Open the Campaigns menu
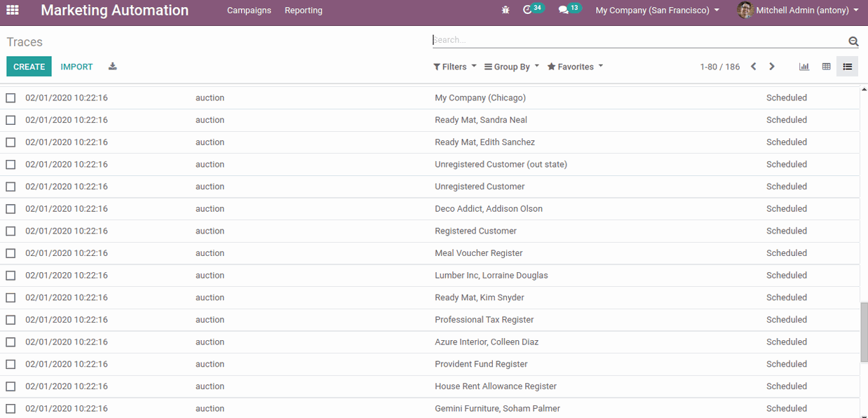This screenshot has height=418, width=868. 249,11
